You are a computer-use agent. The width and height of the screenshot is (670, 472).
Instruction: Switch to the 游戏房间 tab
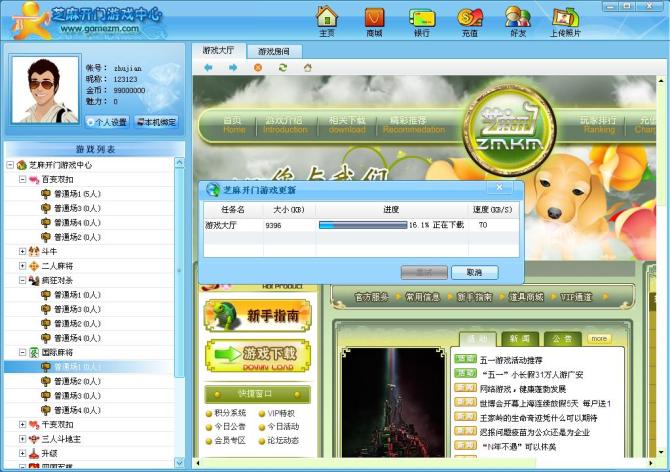click(273, 50)
